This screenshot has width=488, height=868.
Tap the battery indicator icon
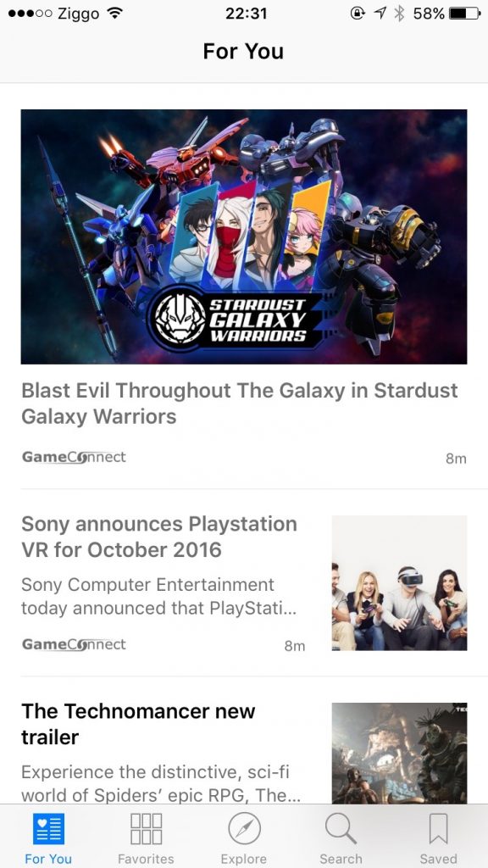pos(465,14)
